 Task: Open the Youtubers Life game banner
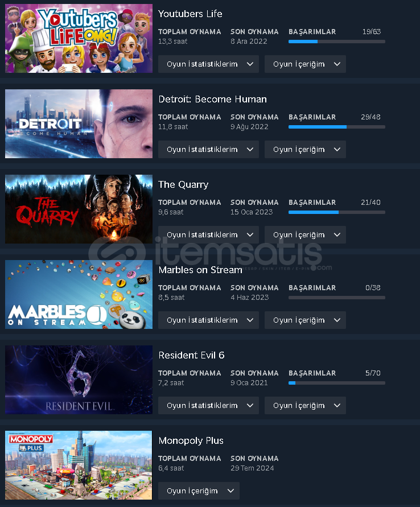click(79, 38)
